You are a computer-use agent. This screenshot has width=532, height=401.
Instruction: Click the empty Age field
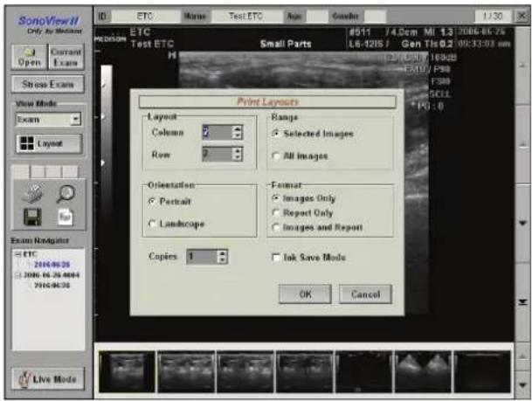point(317,17)
